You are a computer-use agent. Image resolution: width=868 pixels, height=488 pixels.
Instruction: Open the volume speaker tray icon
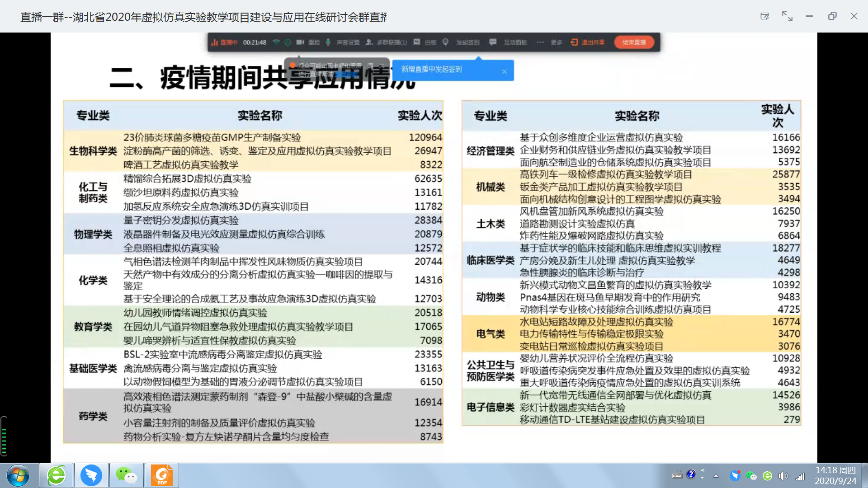pyautogui.click(x=783, y=476)
